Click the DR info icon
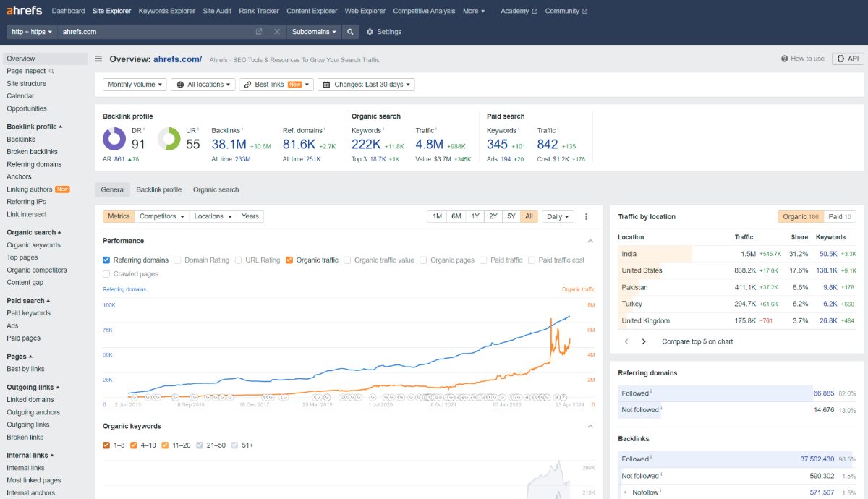 145,129
